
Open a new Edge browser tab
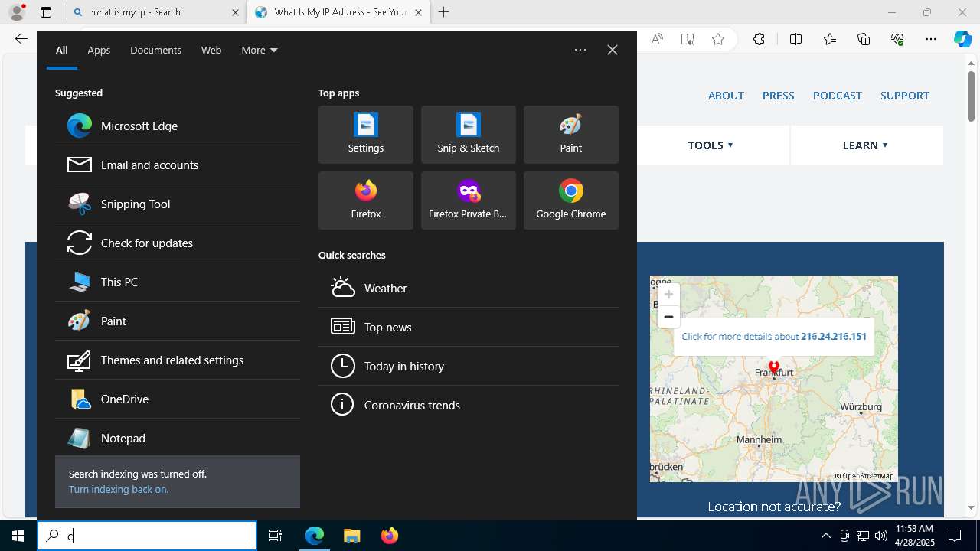pos(444,12)
